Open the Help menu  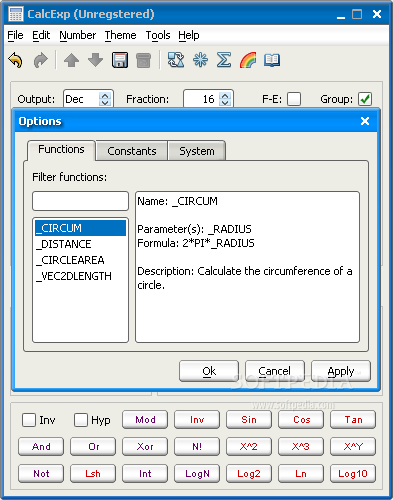coord(189,35)
